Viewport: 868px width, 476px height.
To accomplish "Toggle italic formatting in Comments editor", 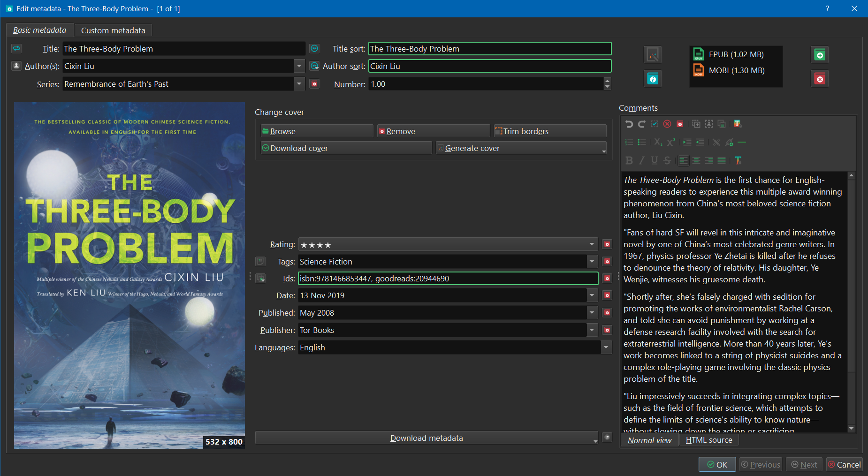I will click(x=642, y=160).
